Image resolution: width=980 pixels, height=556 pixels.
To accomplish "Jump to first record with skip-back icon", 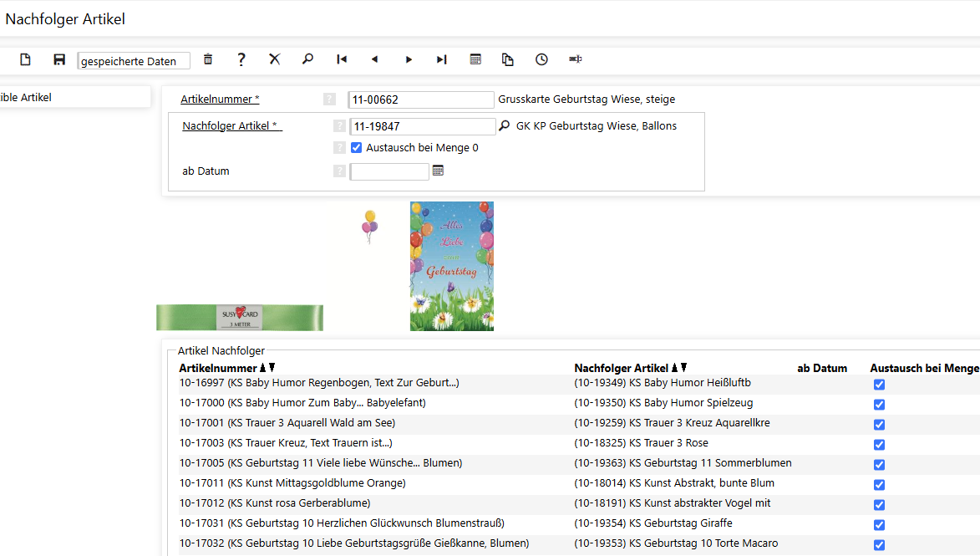I will tap(342, 59).
